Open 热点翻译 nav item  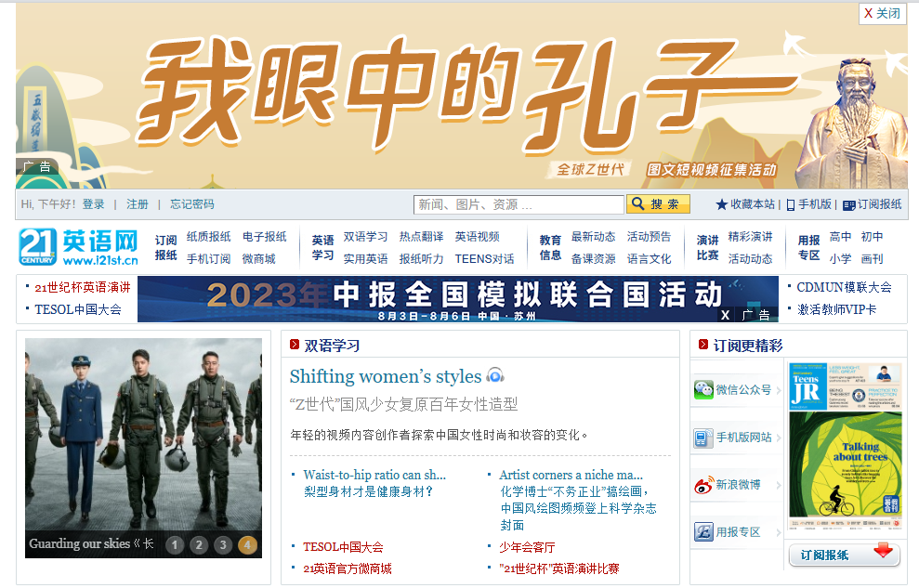pyautogui.click(x=422, y=237)
